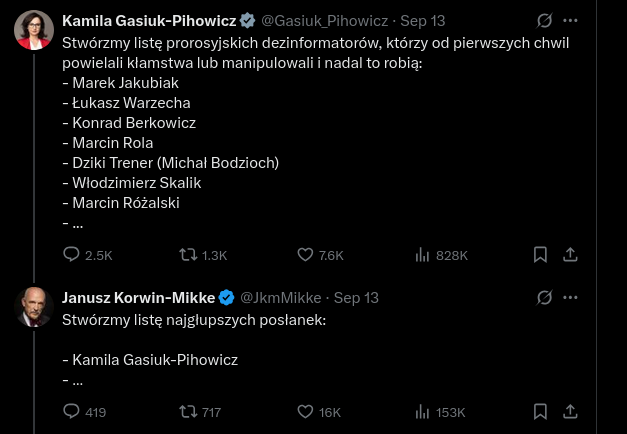Repost Kamila Gasiuk-Pihowicz's tweet

[187, 255]
